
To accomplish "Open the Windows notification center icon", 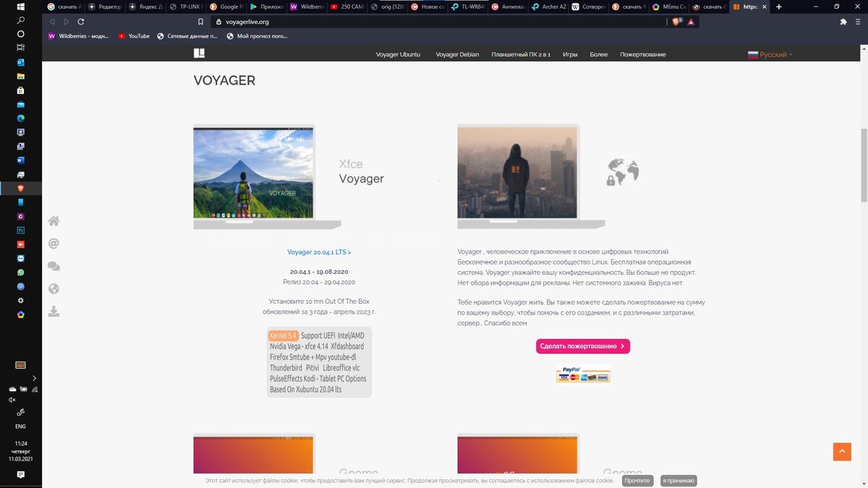I will [20, 475].
